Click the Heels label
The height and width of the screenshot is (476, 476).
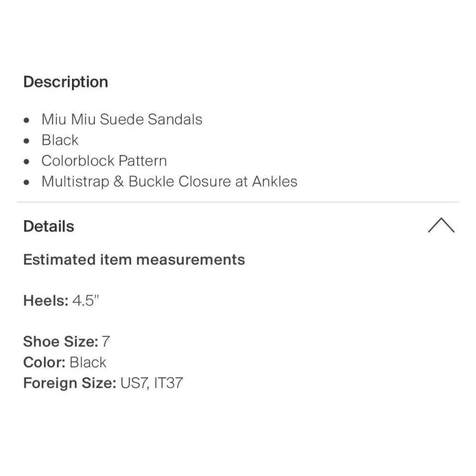46,301
